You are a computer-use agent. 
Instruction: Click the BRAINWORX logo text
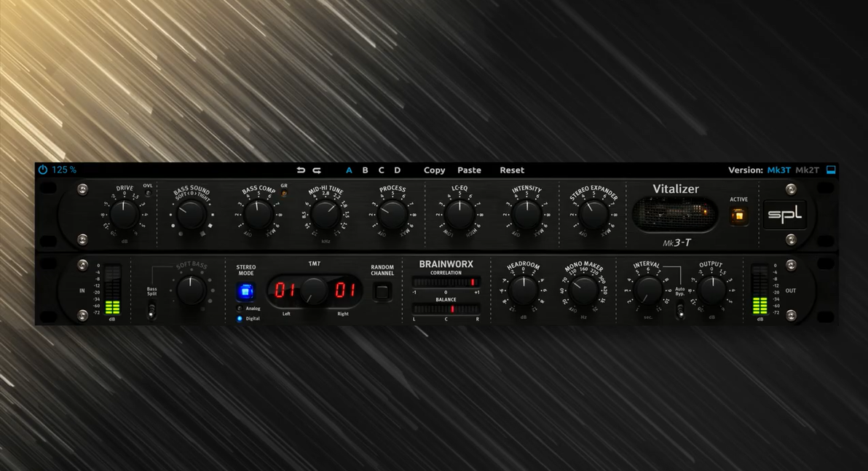coord(446,264)
